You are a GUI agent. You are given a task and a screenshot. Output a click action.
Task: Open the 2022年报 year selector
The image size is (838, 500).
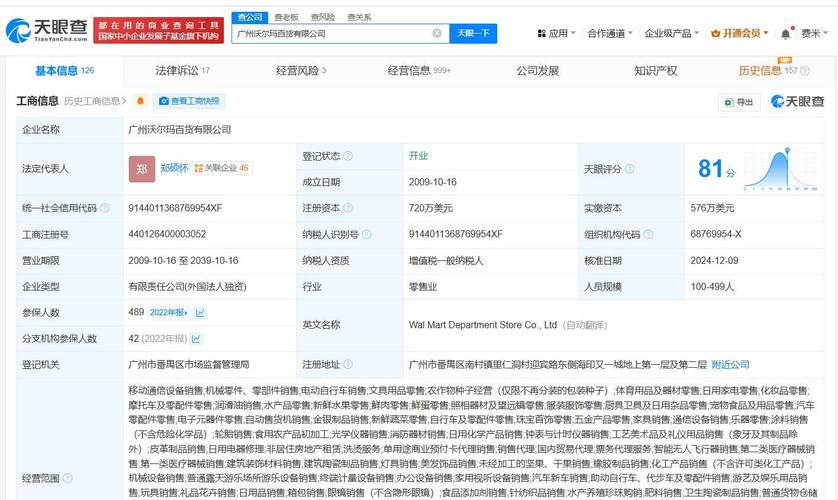[x=168, y=312]
